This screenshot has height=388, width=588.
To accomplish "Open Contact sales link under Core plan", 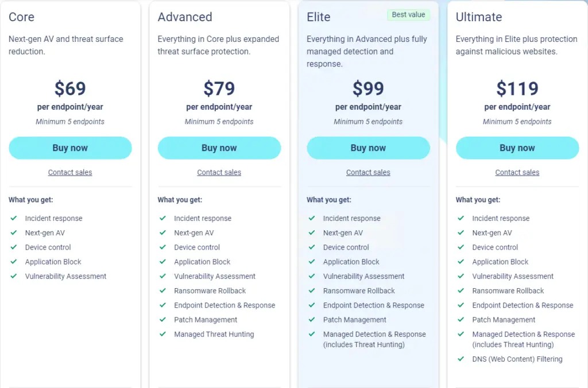I will click(x=70, y=172).
